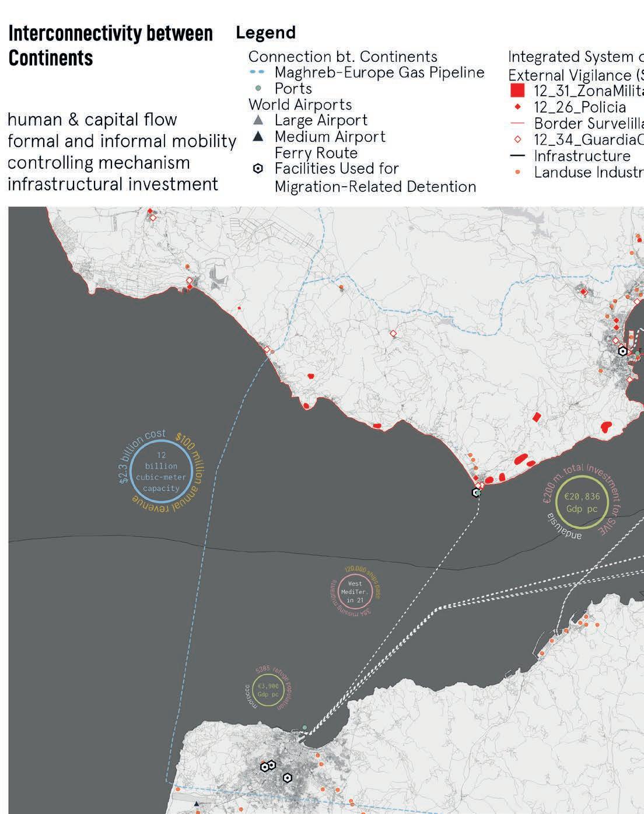Select the 12 billion cubic-meter capacity circle
This screenshot has height=814, width=644.
click(x=160, y=471)
